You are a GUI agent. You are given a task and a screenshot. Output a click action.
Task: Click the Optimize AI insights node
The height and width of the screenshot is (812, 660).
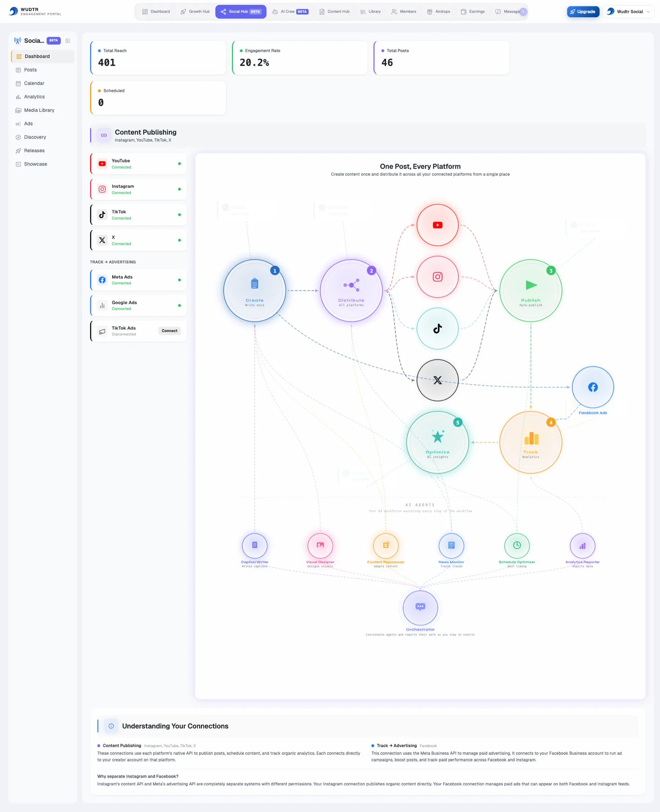coord(437,442)
